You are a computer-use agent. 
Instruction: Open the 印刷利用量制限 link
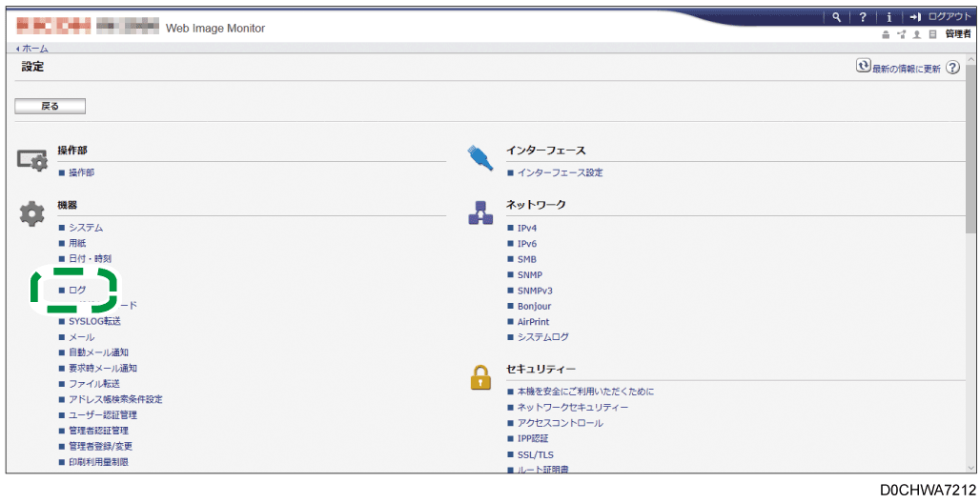click(99, 462)
